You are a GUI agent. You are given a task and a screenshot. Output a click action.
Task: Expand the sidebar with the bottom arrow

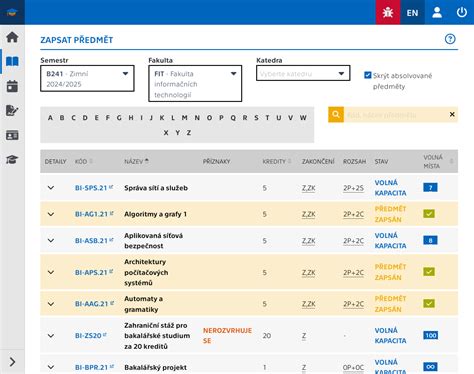pyautogui.click(x=12, y=362)
